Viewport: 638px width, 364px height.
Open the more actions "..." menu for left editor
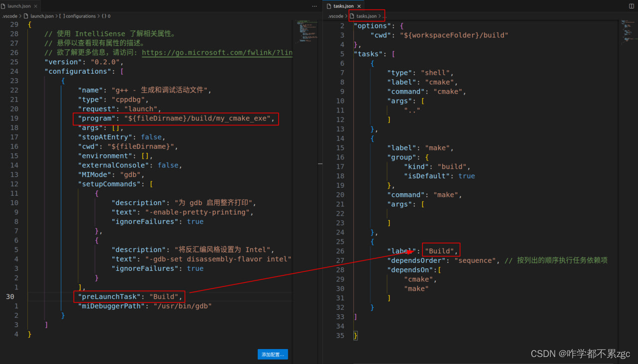[x=314, y=5]
